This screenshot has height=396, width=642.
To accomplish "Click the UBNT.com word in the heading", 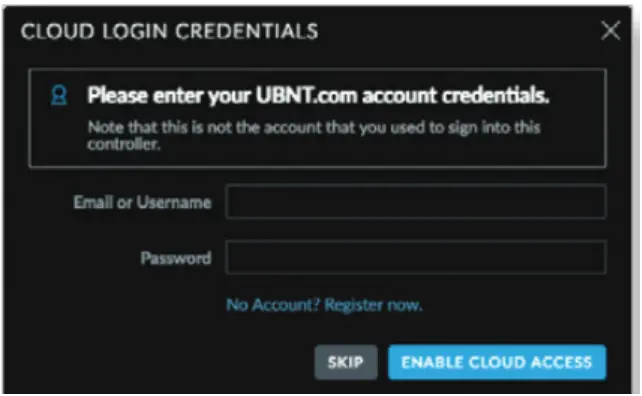I will point(306,95).
